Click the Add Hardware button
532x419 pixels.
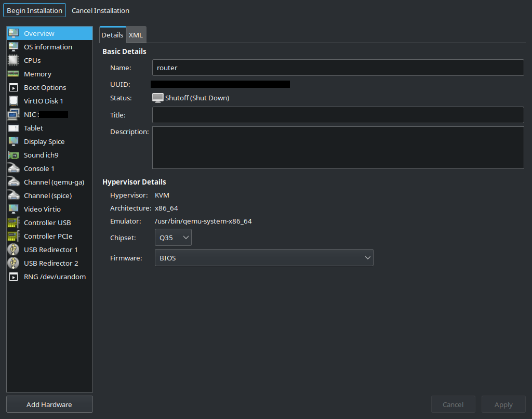[49, 404]
